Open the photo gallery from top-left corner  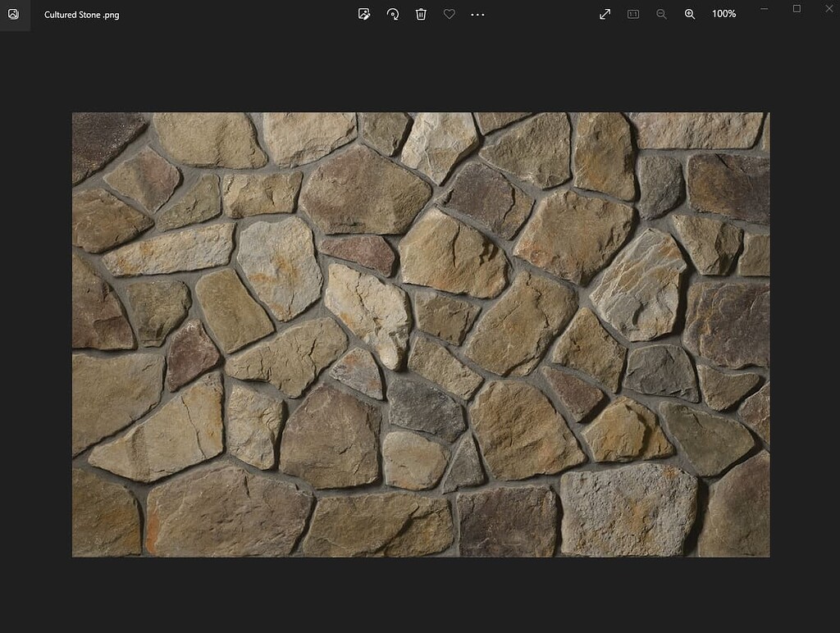click(14, 14)
